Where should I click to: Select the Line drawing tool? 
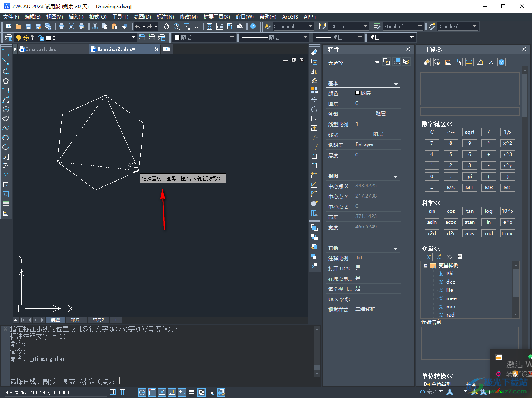[6, 52]
